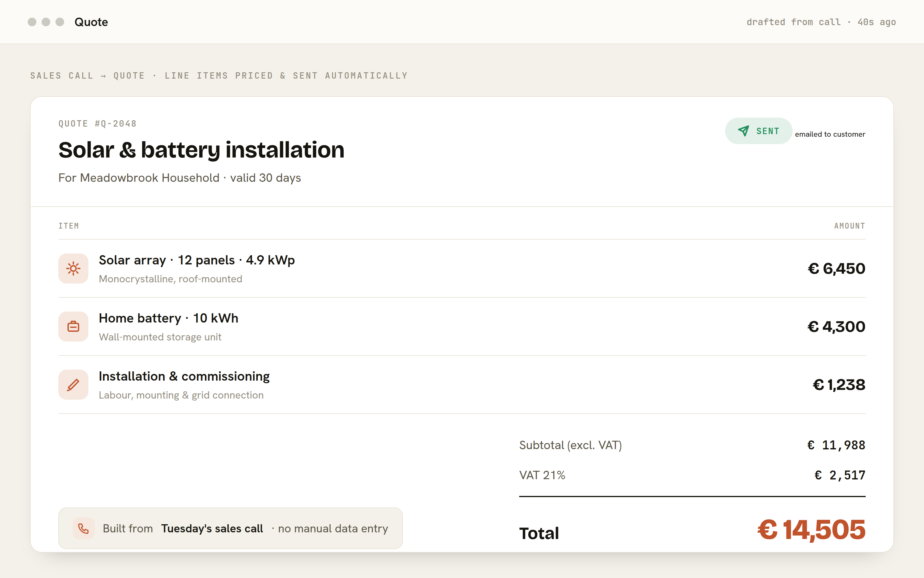Viewport: 924px width, 578px height.
Task: Click the Solar & battery installation heading
Action: (201, 150)
